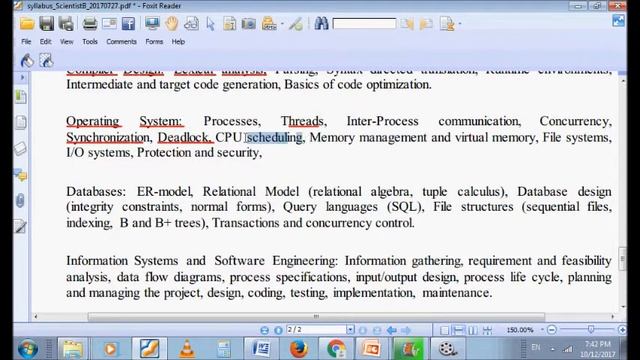Click the horizontal scroll right arrow
640x360 pixels.
(613, 316)
